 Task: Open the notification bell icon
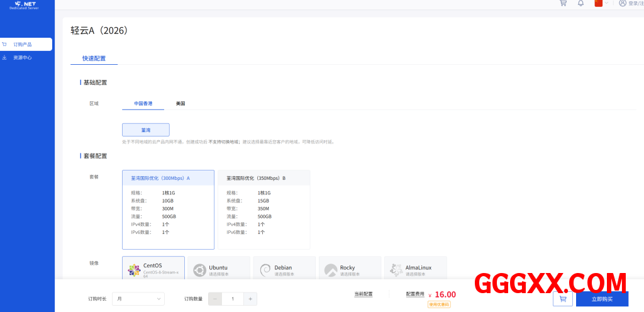(580, 3)
